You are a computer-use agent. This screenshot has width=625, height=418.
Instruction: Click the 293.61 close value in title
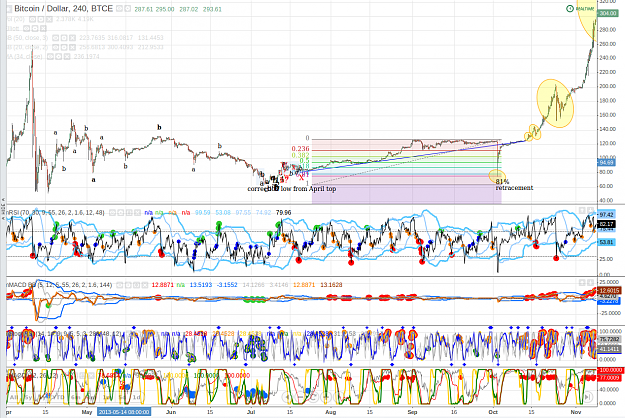[212, 9]
